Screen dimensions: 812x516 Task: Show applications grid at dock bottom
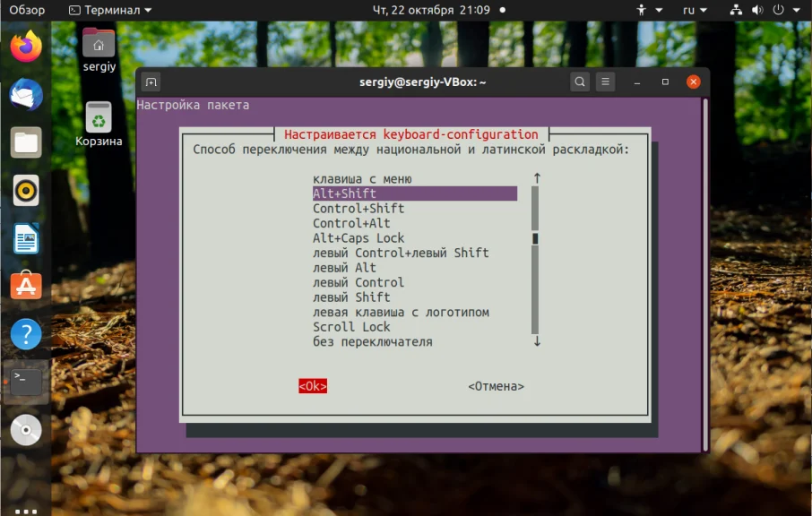[26, 512]
